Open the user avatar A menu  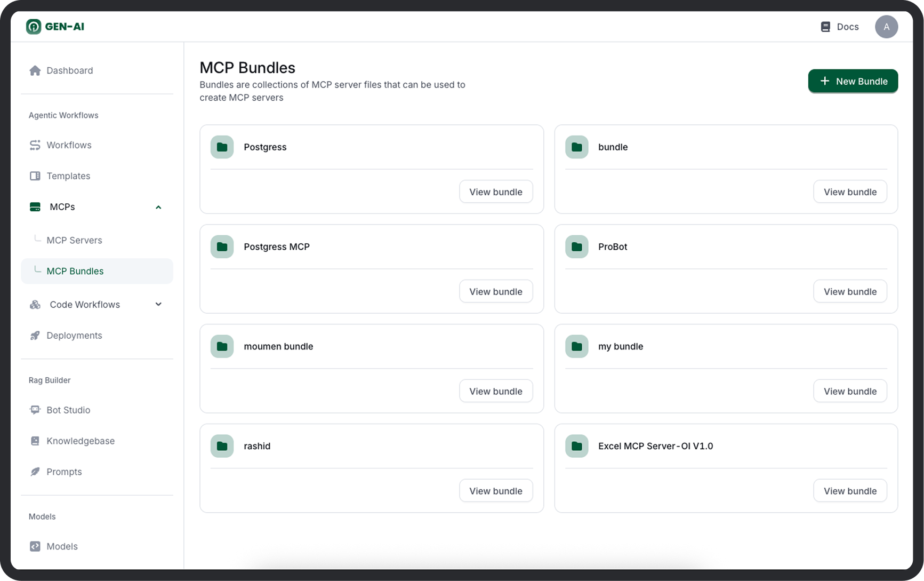[x=886, y=27]
